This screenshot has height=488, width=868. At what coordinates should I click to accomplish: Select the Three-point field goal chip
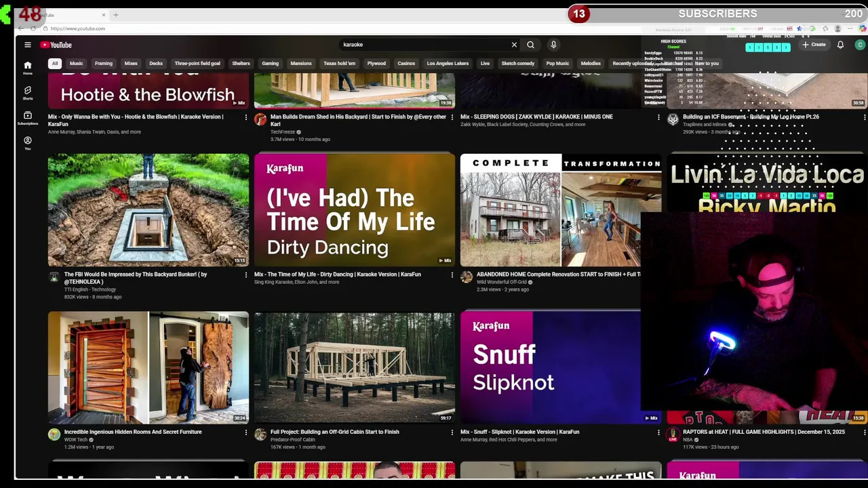pos(197,64)
